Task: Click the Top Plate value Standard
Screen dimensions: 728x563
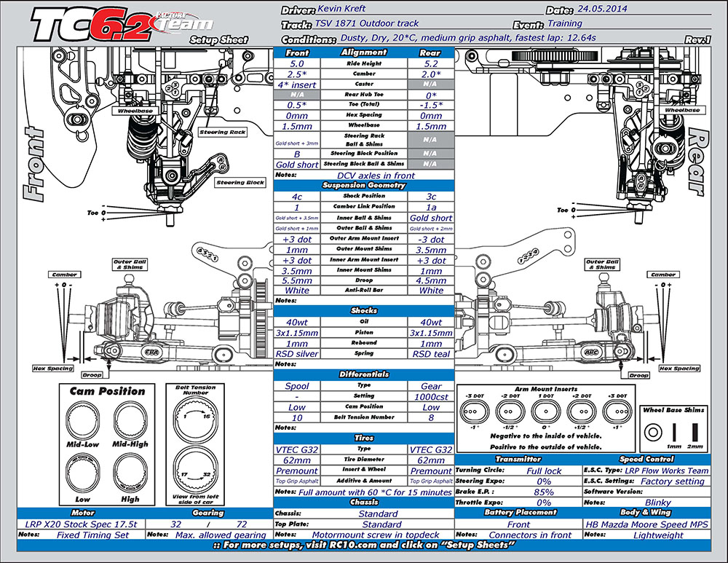Action: (x=381, y=524)
